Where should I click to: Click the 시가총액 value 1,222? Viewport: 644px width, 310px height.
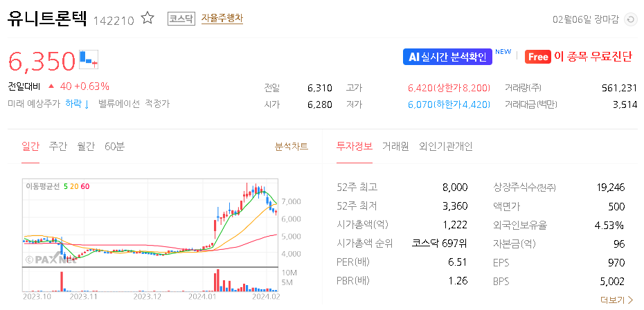(456, 225)
